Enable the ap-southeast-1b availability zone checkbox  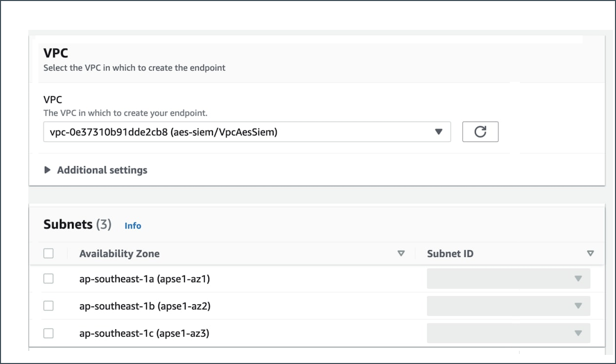49,306
